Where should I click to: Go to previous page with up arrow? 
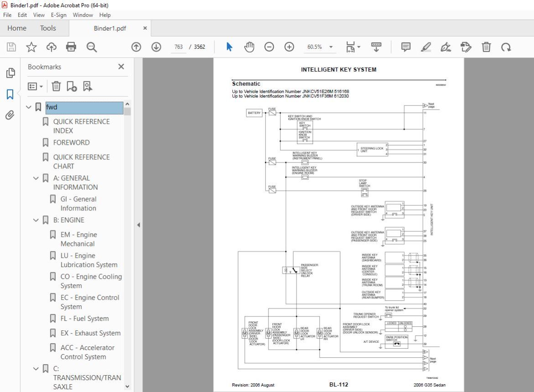pos(136,47)
